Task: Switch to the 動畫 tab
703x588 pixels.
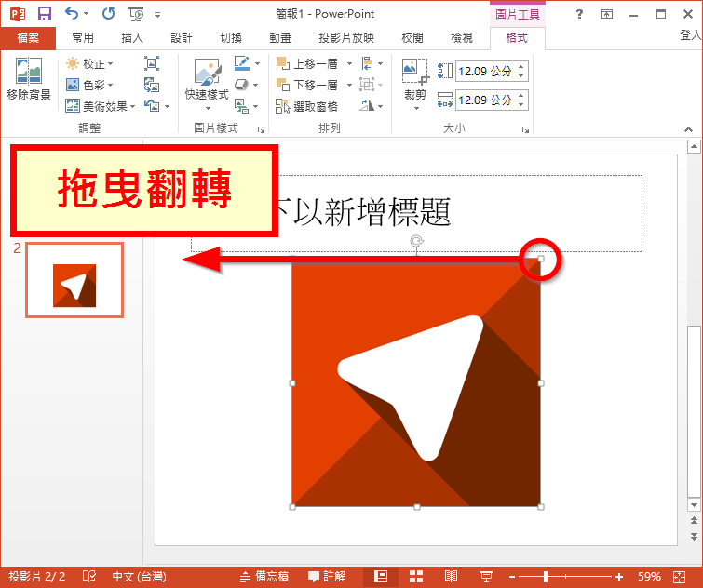Action: (x=280, y=38)
